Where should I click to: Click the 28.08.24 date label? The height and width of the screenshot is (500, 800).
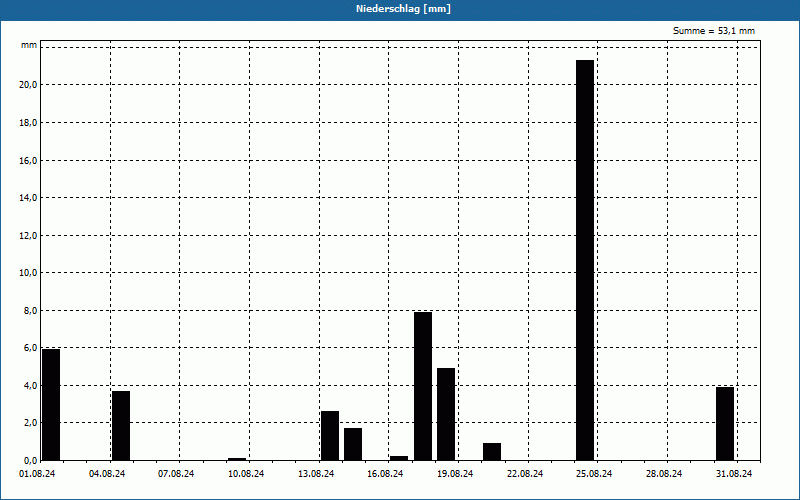664,474
